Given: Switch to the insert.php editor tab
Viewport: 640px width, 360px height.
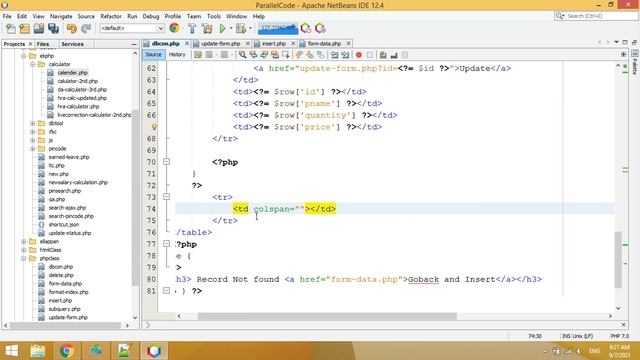Looking at the screenshot, I should point(273,44).
